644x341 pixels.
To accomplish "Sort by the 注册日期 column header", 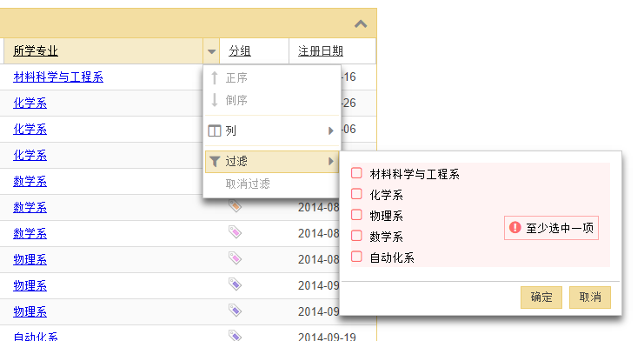I will 321,51.
